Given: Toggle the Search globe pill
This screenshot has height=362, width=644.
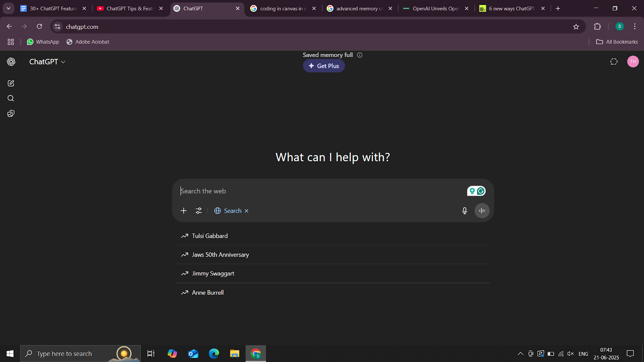Looking at the screenshot, I should pyautogui.click(x=228, y=211).
